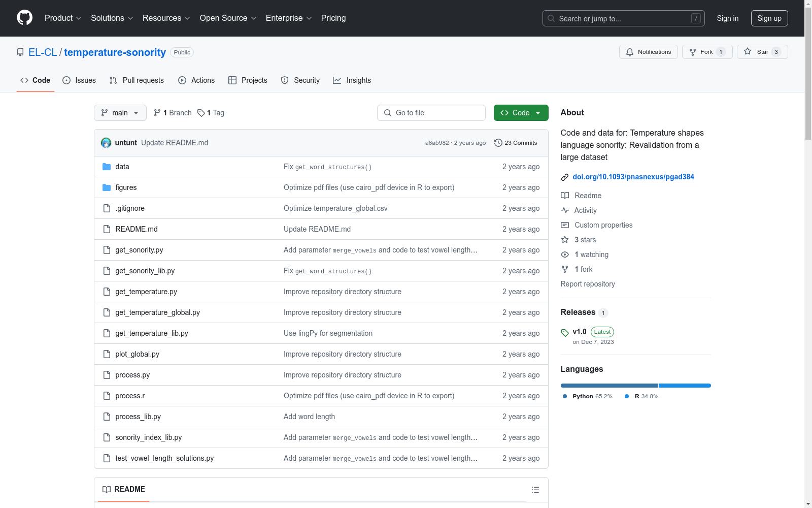This screenshot has width=812, height=508.
Task: Switch to the Pull requests tab
Action: 137,80
